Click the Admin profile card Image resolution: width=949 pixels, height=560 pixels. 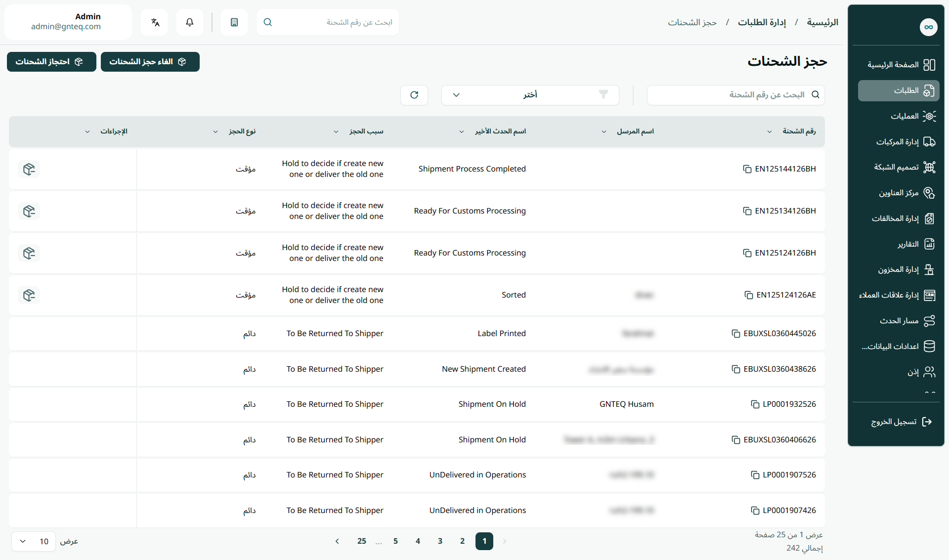68,22
